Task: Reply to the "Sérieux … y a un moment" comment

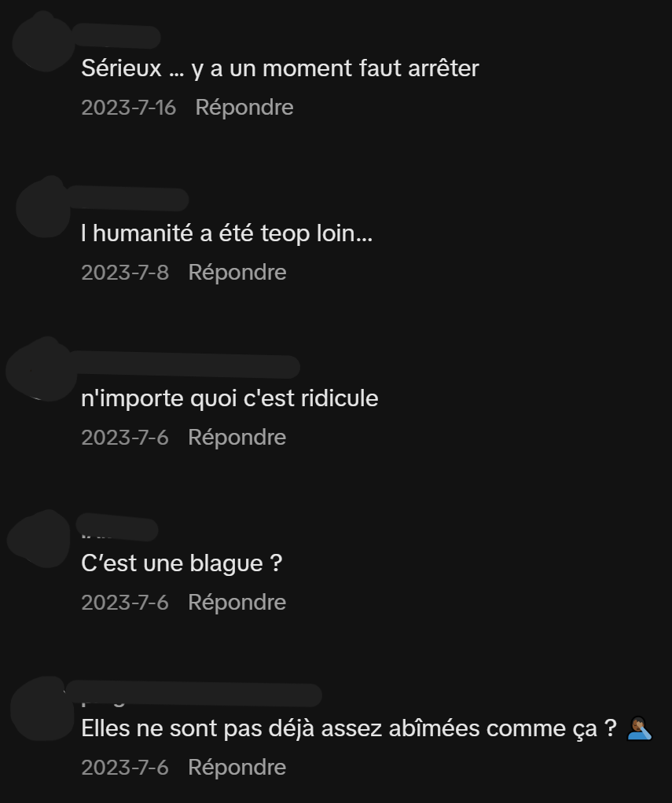Action: [244, 108]
